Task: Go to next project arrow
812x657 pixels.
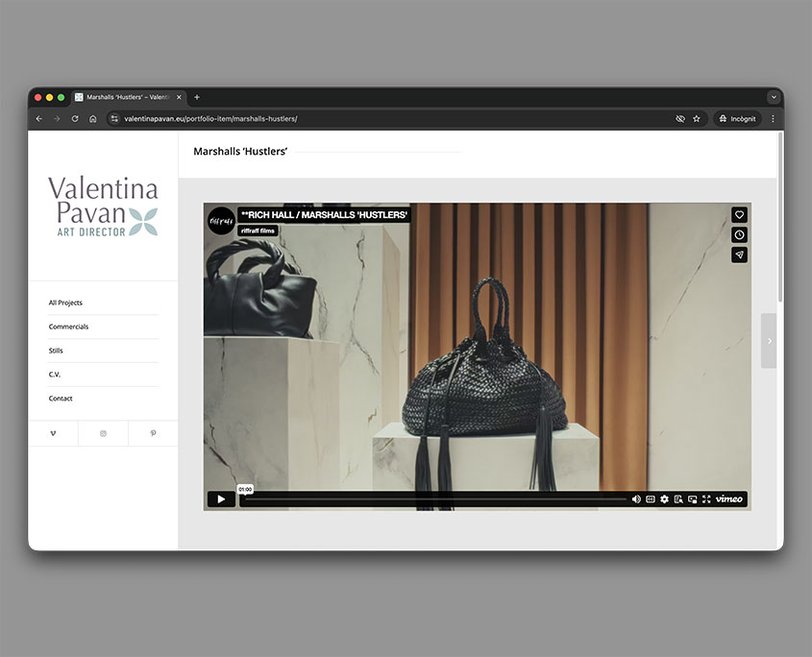Action: point(769,341)
